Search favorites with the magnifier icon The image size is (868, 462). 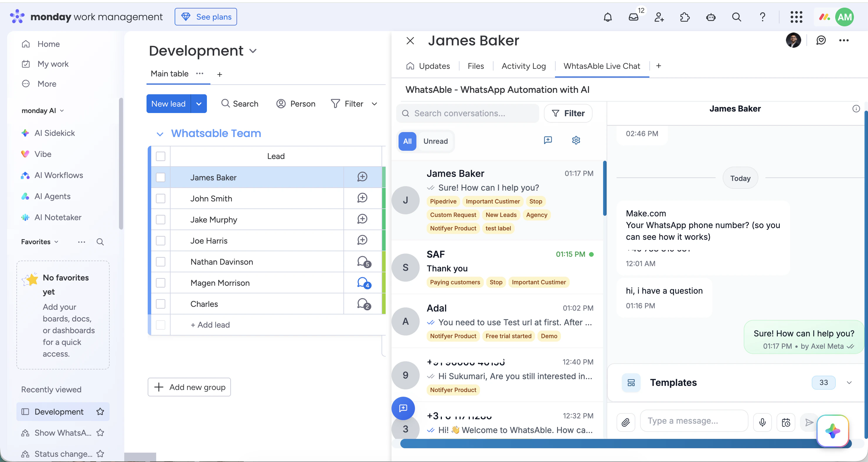[x=100, y=242]
